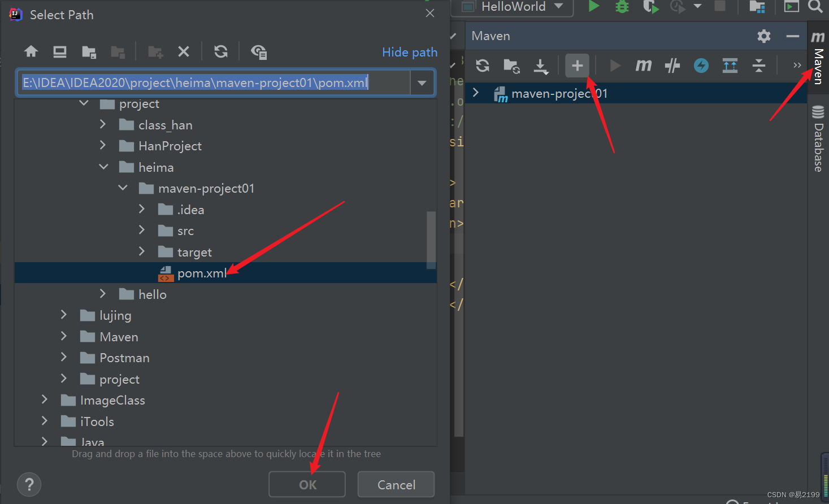Download sources and documentation icon

tap(541, 66)
